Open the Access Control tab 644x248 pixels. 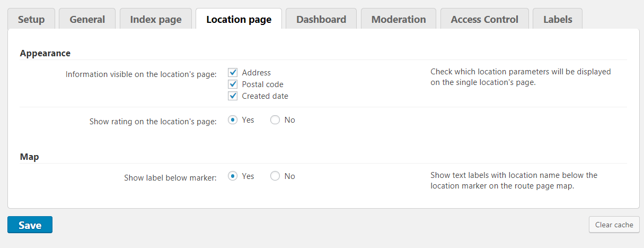[x=484, y=20]
